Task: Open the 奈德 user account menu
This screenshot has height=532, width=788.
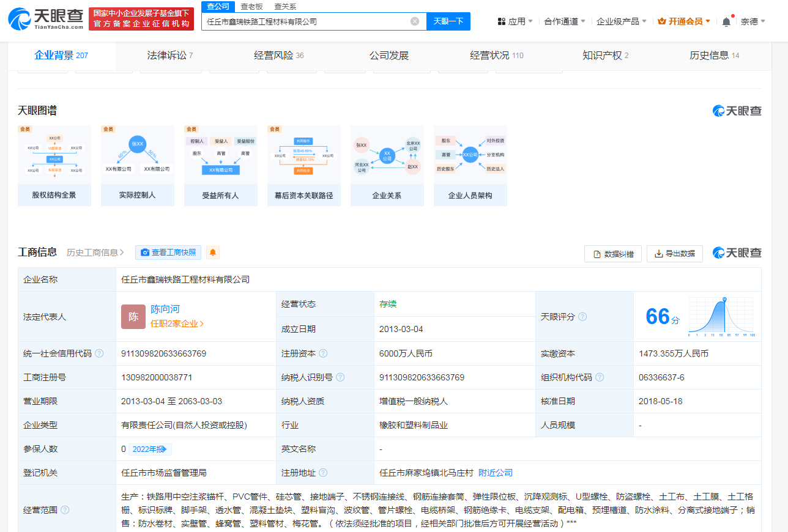Action: click(754, 21)
